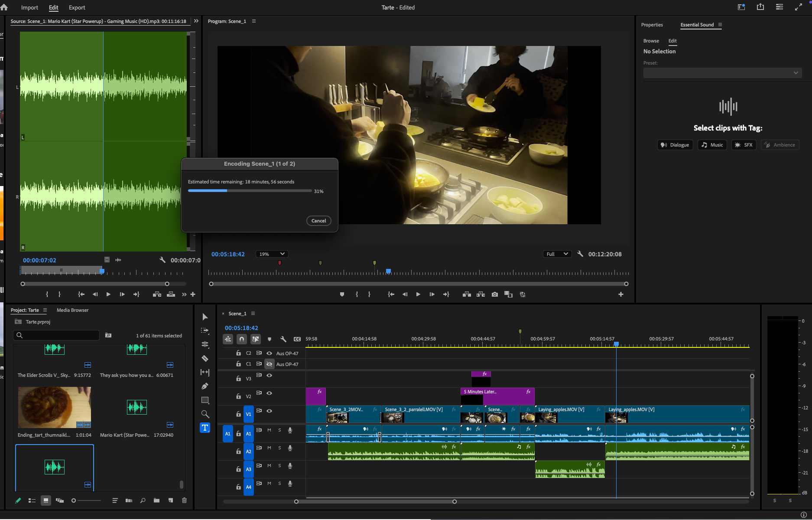This screenshot has height=520, width=812.
Task: Toggle C1 caption track visibility
Action: (x=269, y=364)
